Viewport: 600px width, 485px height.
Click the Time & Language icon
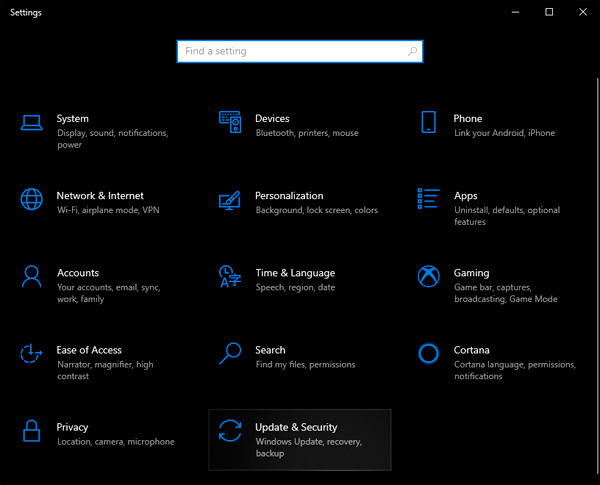(230, 276)
